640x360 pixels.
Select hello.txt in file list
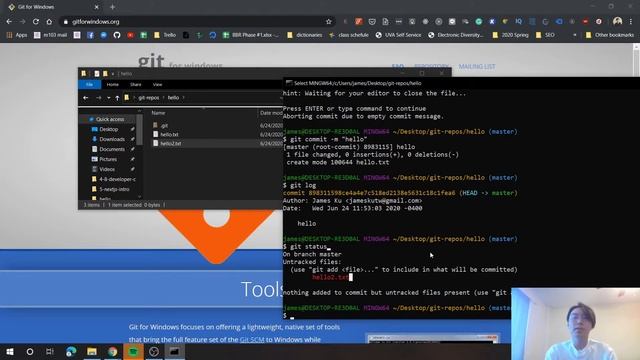tap(169, 134)
